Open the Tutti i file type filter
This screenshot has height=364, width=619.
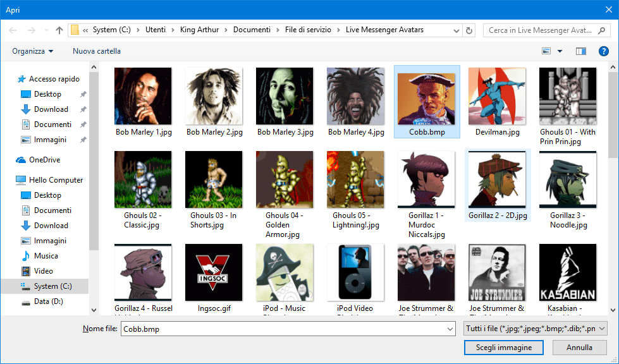pyautogui.click(x=536, y=329)
